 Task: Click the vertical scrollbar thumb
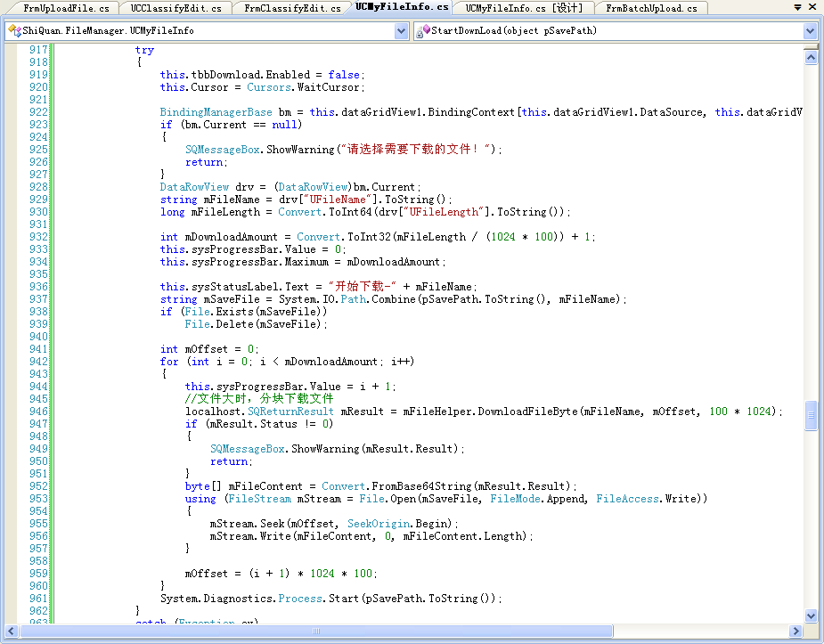pyautogui.click(x=811, y=415)
